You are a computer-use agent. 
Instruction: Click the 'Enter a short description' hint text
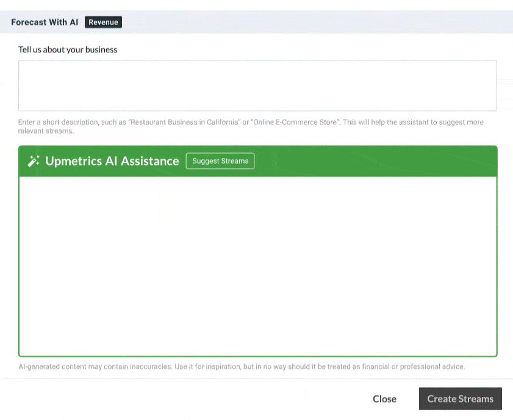[x=251, y=127]
